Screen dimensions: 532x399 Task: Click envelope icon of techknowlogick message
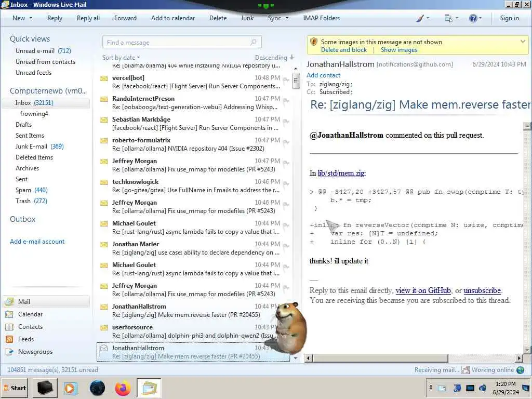coord(104,182)
